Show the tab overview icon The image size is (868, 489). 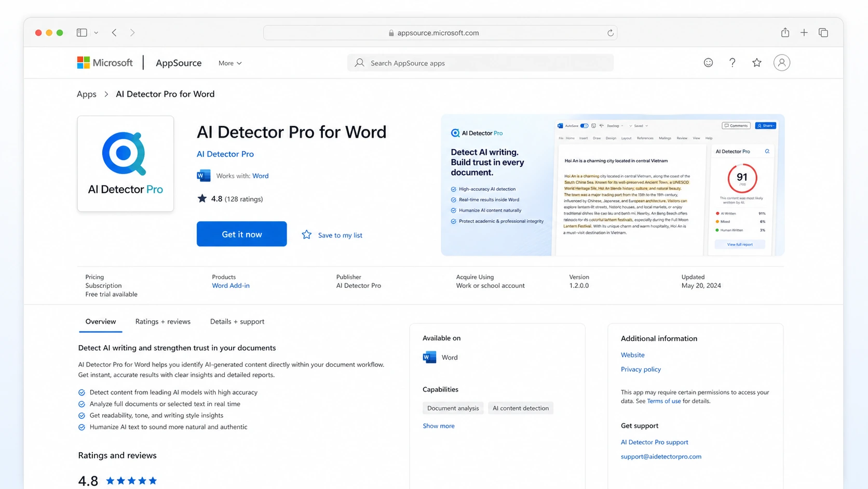823,32
